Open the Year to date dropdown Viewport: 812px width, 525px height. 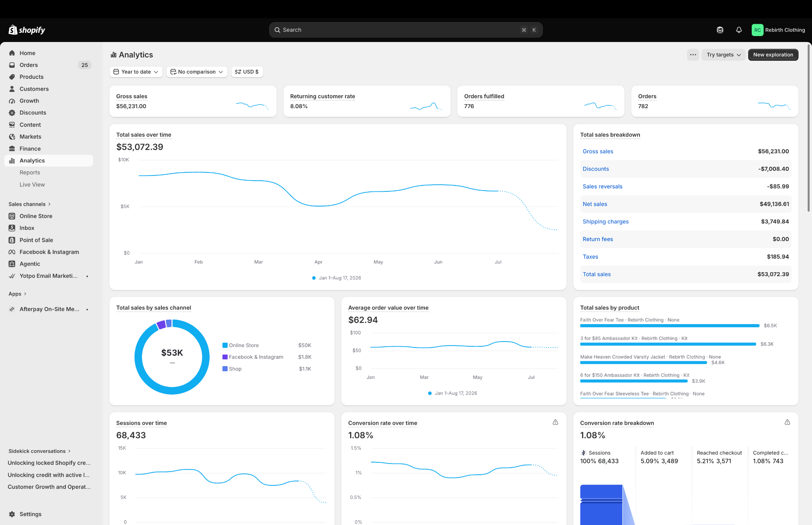(x=136, y=72)
